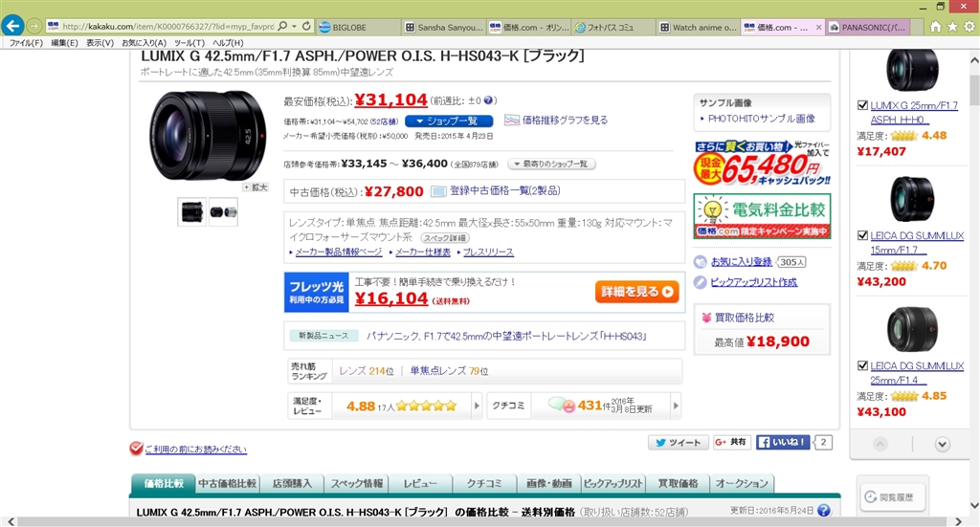This screenshot has height=527, width=980.
Task: Open the browser home icon
Action: (935, 26)
